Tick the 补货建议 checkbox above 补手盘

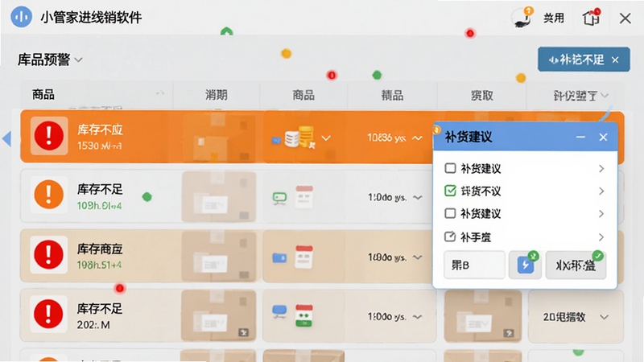[x=450, y=213]
